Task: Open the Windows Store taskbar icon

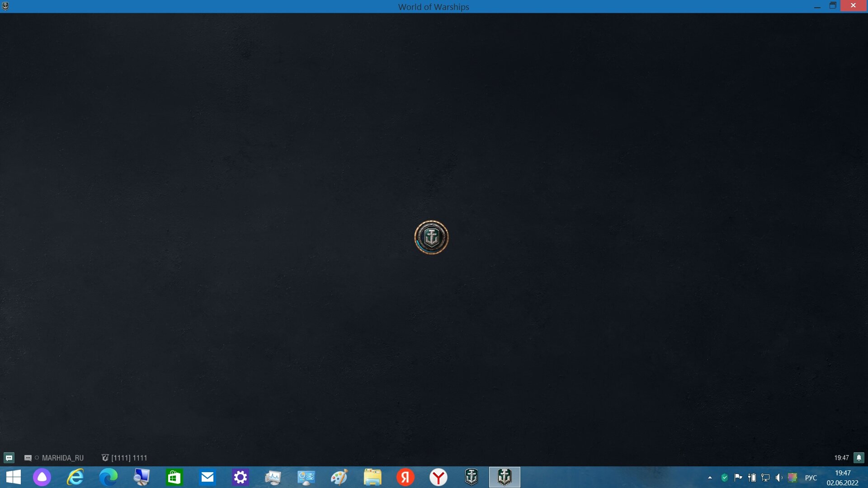Action: [x=175, y=477]
